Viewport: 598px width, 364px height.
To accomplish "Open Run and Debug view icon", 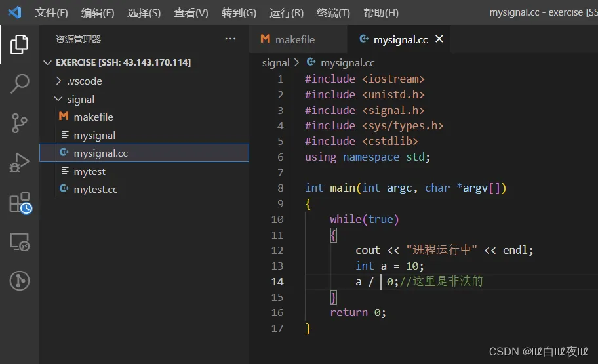I will point(19,163).
